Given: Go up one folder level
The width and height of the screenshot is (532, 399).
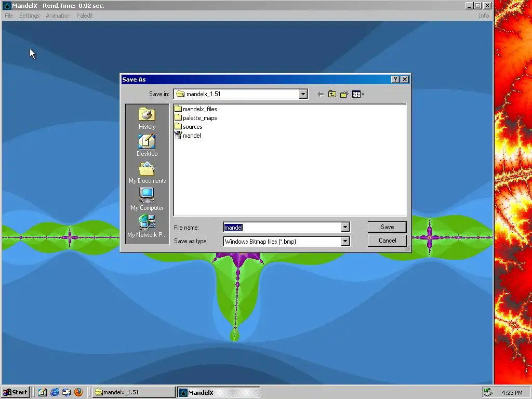Looking at the screenshot, I should tap(332, 95).
